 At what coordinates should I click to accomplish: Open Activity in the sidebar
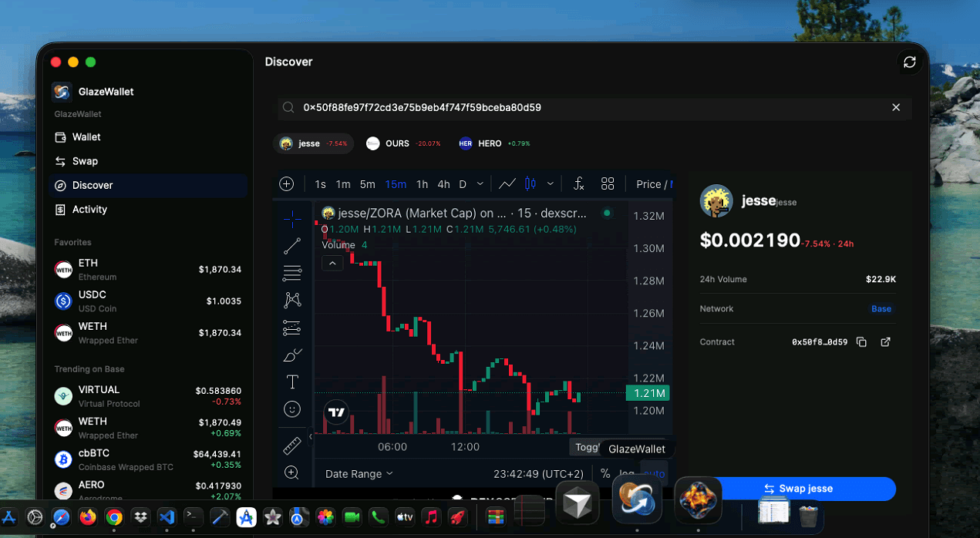pos(148,210)
